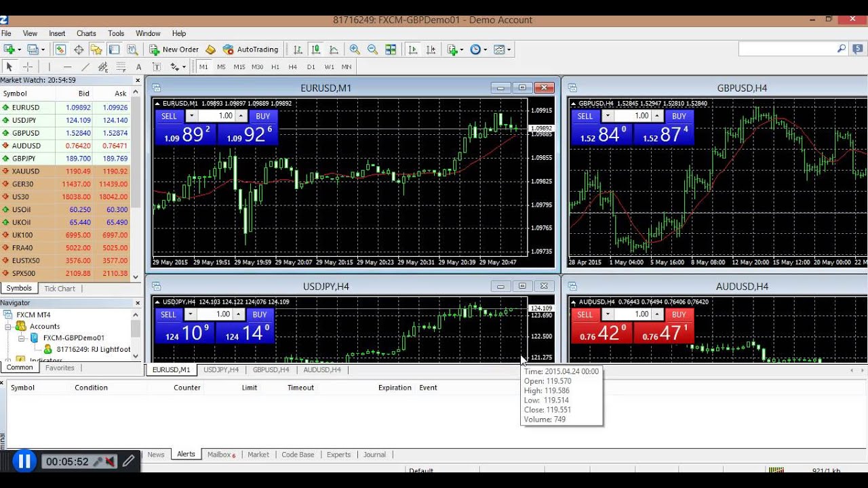
Task: Zoom in on the chart
Action: 355,49
